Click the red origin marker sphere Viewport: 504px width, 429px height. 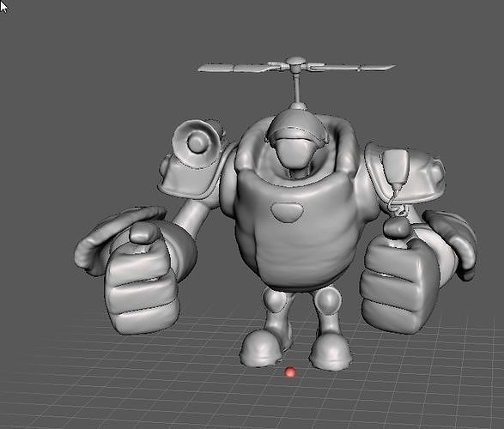[290, 372]
